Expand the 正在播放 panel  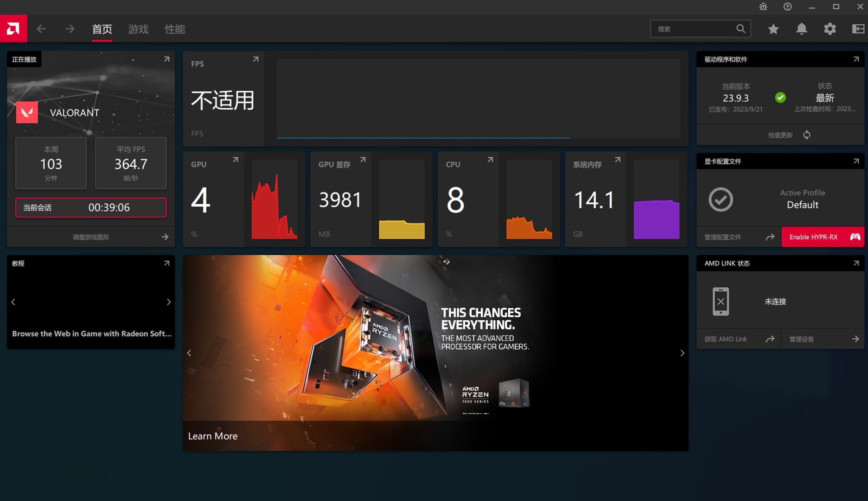pos(167,59)
